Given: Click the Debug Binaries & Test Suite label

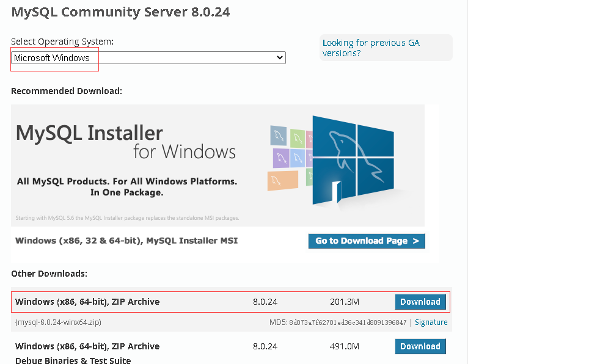Looking at the screenshot, I should pos(73,360).
